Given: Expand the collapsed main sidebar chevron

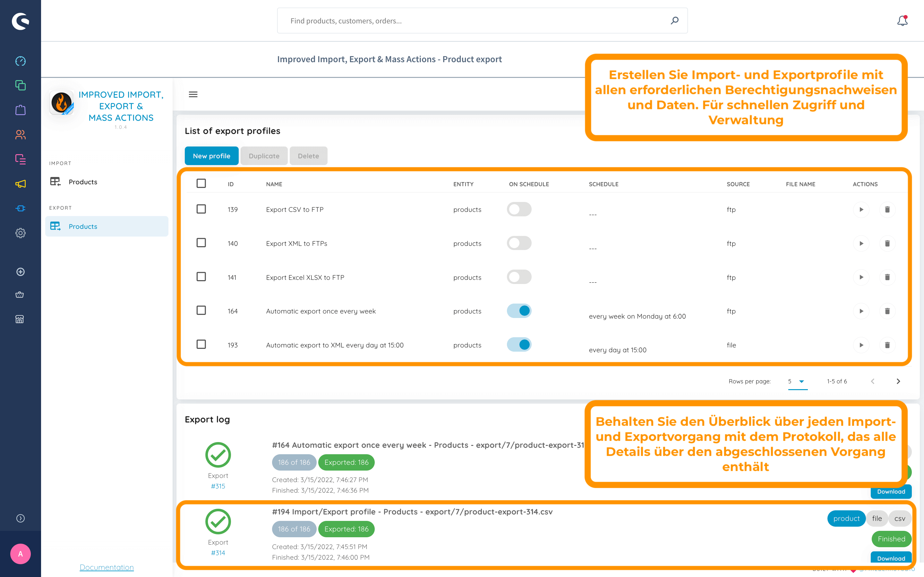Looking at the screenshot, I should coord(20,518).
